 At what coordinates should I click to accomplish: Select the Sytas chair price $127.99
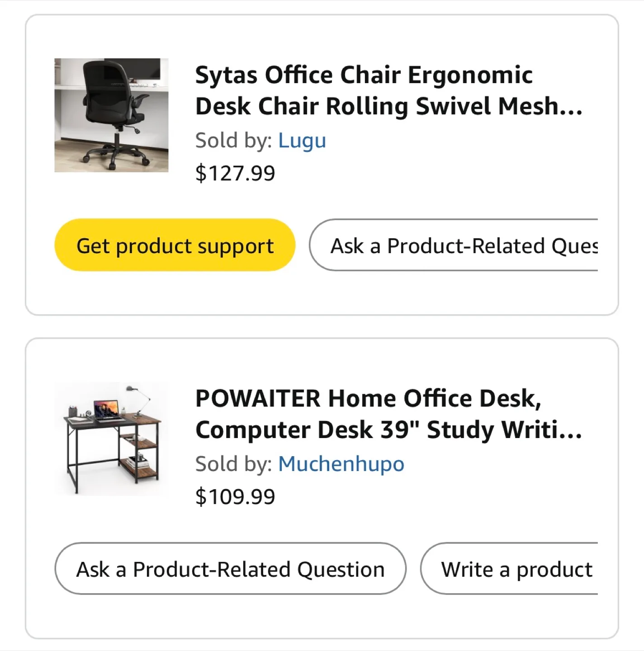click(235, 172)
